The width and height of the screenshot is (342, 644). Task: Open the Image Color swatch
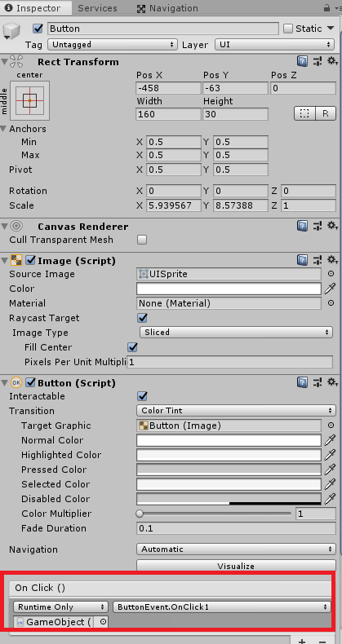(229, 289)
